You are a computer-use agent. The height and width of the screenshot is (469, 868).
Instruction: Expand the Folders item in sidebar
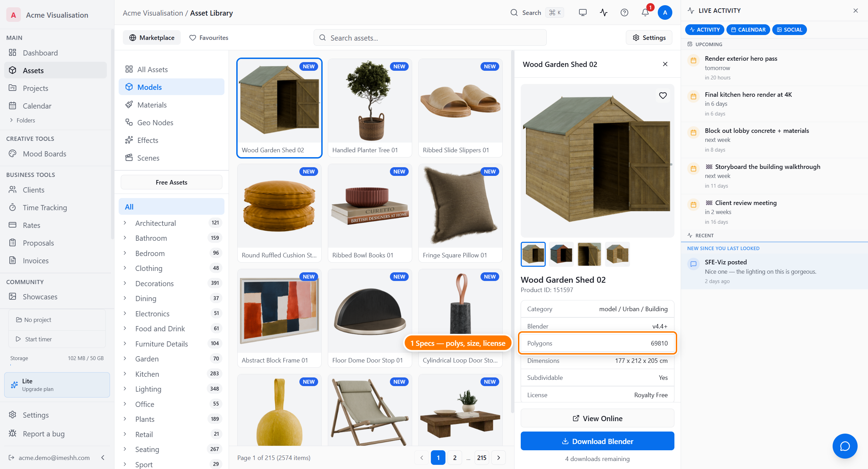(23, 120)
